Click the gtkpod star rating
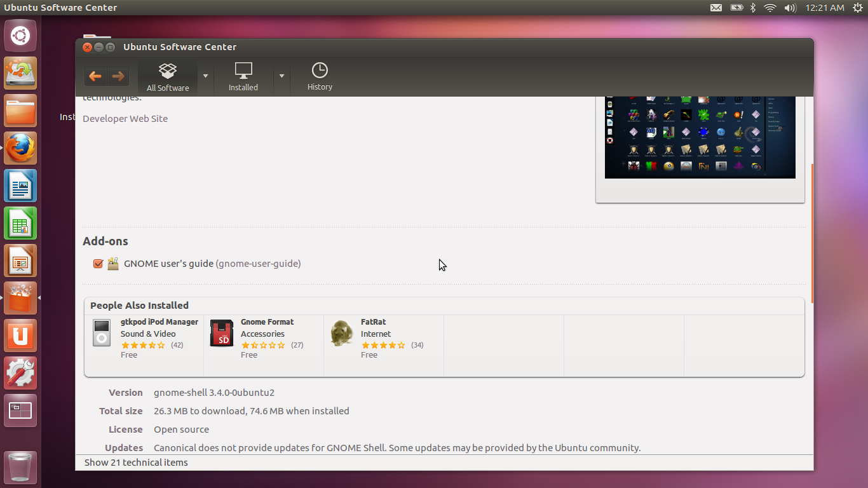 (143, 345)
